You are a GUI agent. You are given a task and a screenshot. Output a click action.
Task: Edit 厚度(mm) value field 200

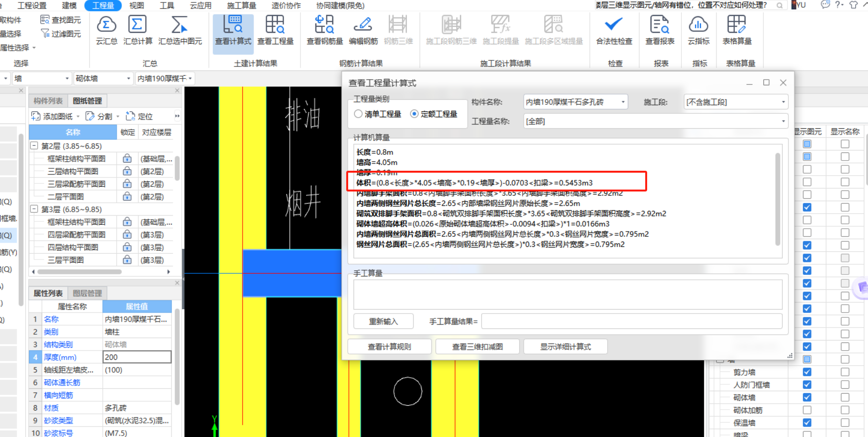[x=137, y=357]
